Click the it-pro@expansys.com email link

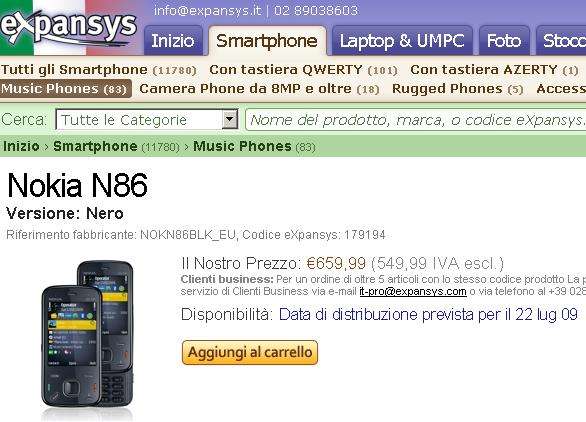(x=413, y=291)
